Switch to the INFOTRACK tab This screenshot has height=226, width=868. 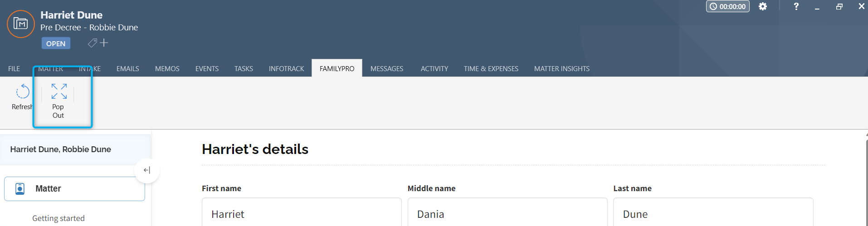[287, 69]
